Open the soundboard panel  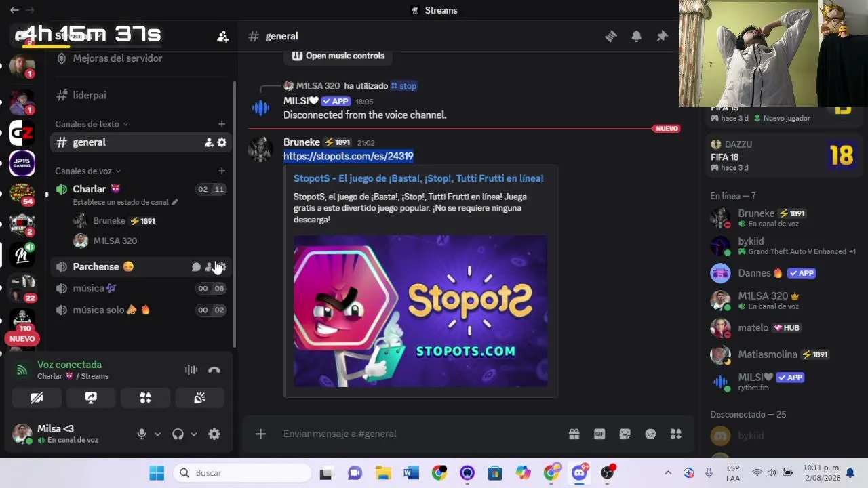(x=199, y=398)
